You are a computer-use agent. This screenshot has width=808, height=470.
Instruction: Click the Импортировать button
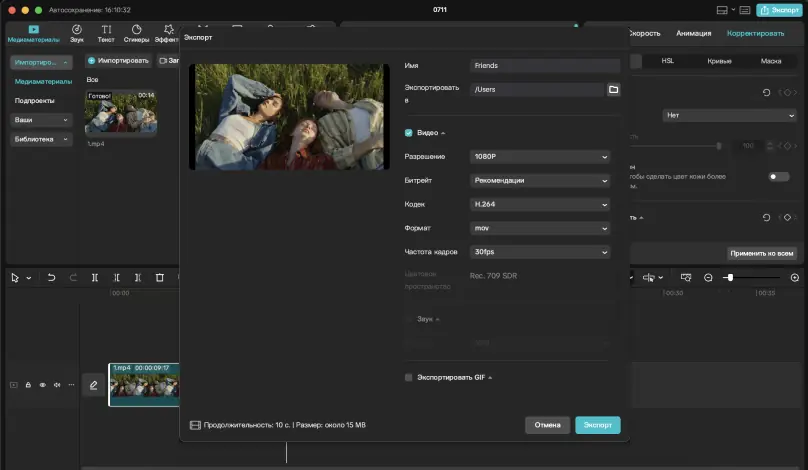(119, 61)
